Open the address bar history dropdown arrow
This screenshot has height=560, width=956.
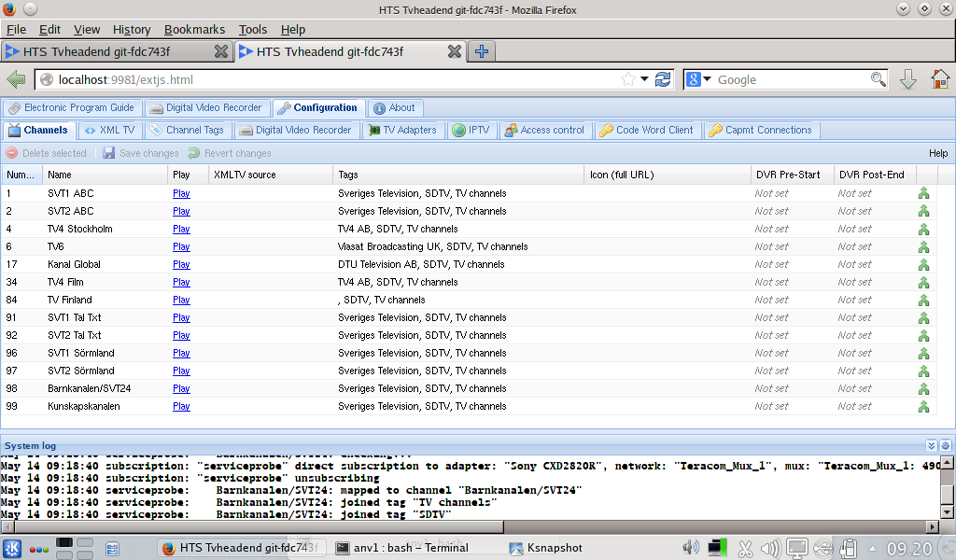pyautogui.click(x=644, y=79)
